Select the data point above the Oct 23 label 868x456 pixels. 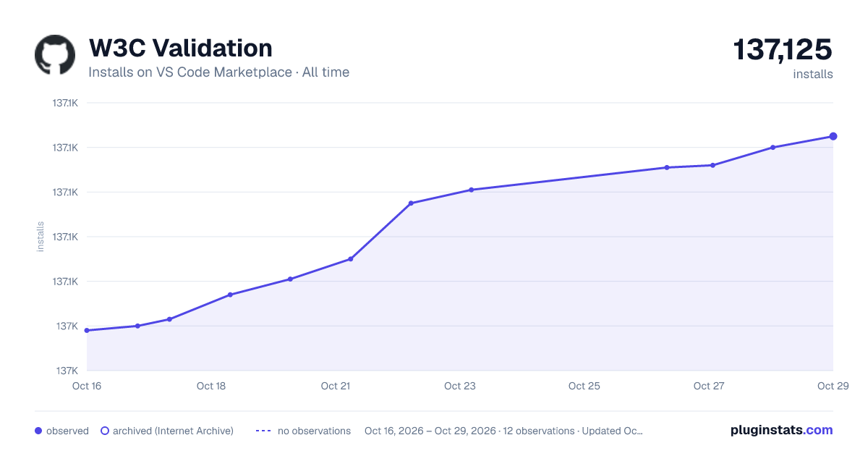pyautogui.click(x=471, y=190)
